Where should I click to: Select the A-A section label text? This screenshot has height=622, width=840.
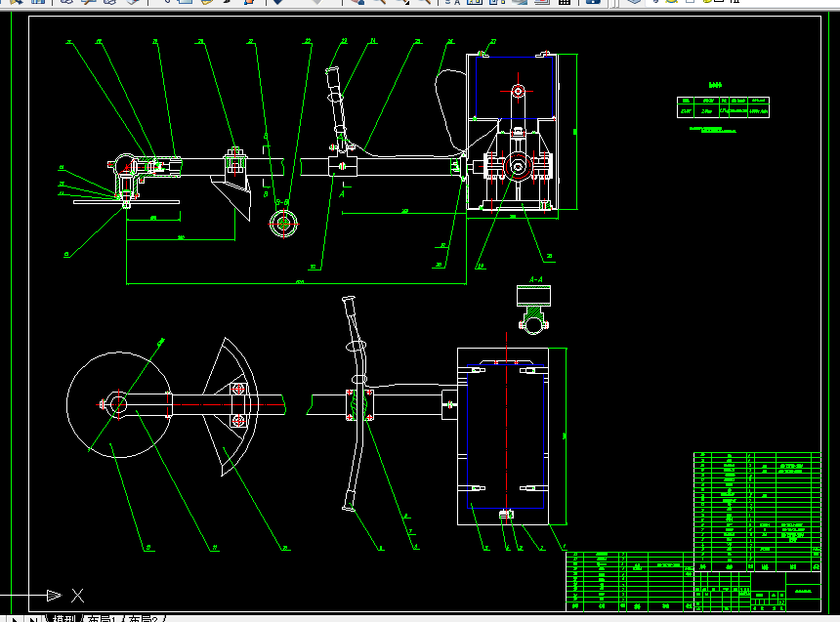pyautogui.click(x=535, y=279)
